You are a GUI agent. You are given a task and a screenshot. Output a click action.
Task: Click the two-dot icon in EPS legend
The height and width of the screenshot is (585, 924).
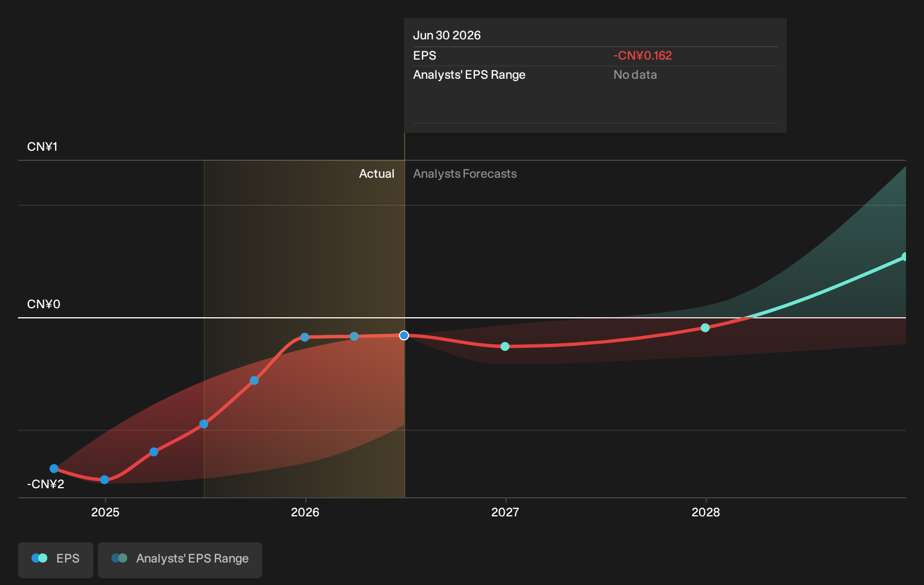[39, 558]
